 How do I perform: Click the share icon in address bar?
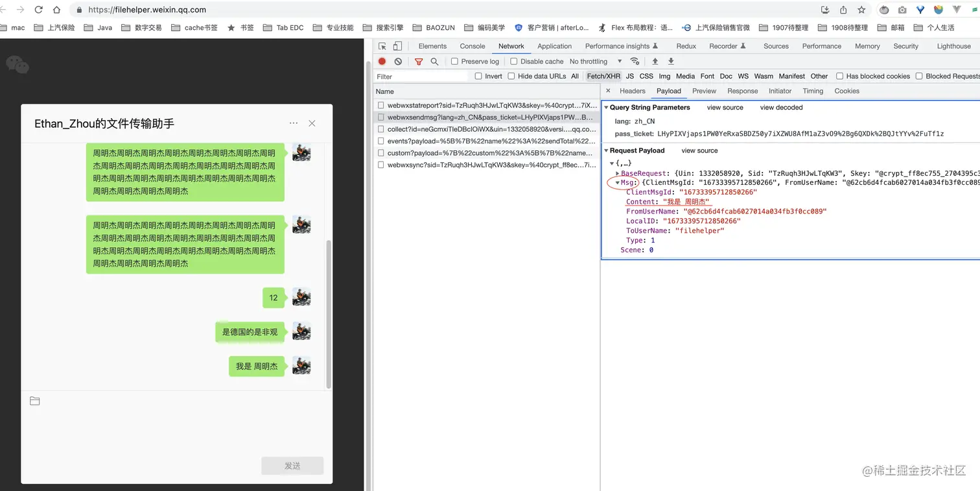pyautogui.click(x=843, y=10)
